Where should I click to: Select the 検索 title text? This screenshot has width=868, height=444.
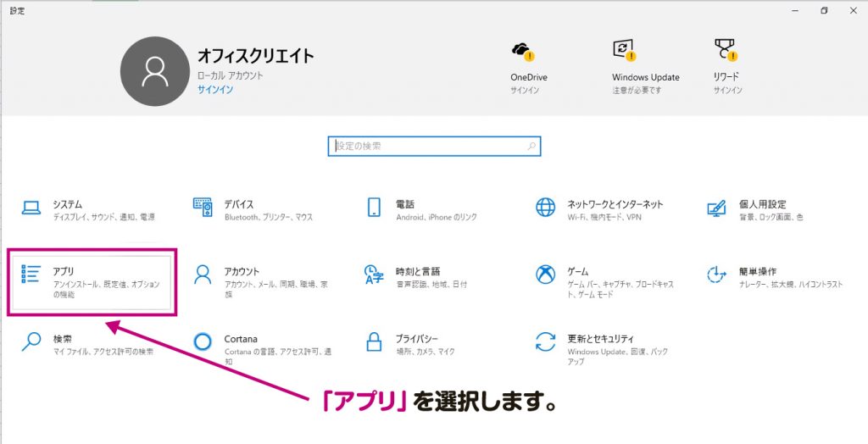coord(63,339)
